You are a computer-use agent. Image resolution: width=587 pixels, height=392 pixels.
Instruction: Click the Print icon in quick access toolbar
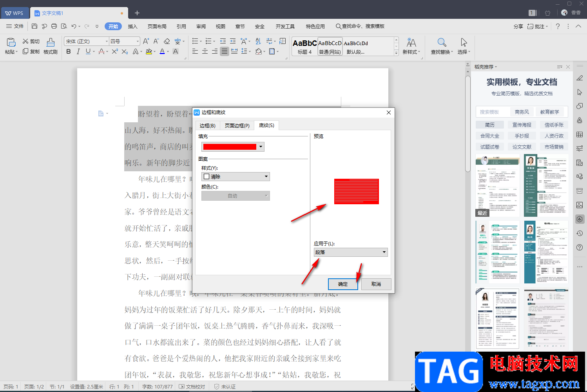(54, 26)
